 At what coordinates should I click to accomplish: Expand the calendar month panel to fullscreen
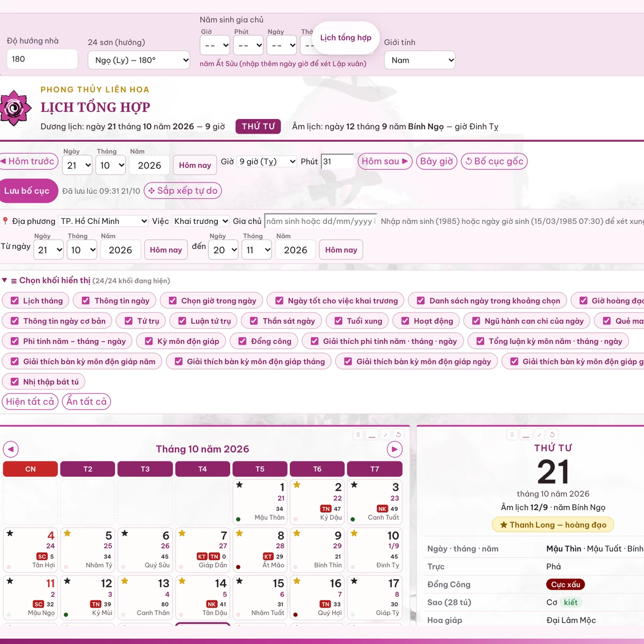click(x=385, y=435)
